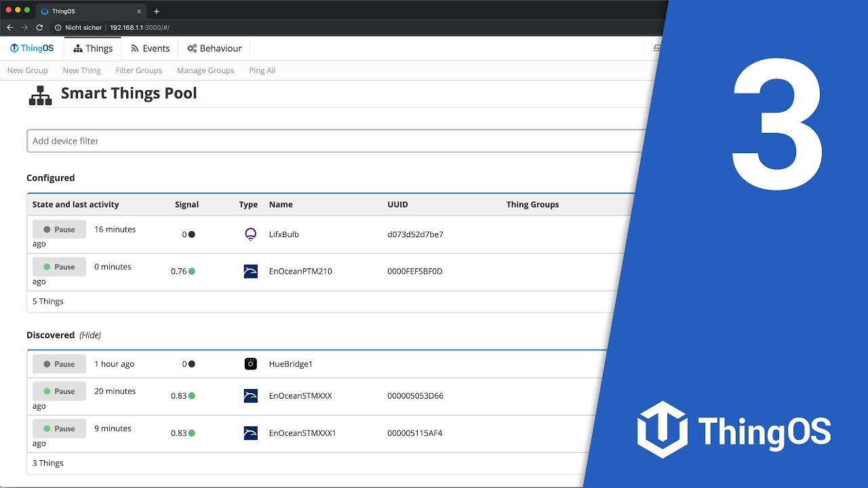The height and width of the screenshot is (488, 868).
Task: Click UUID 000005053D66
Action: tap(415, 396)
